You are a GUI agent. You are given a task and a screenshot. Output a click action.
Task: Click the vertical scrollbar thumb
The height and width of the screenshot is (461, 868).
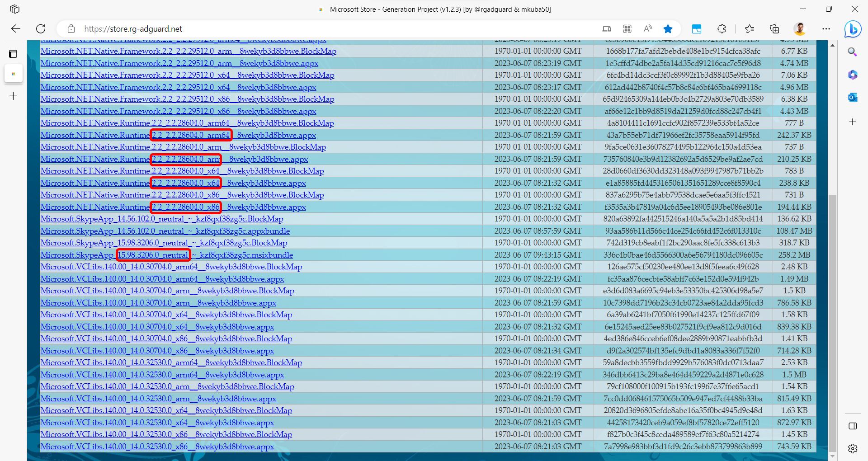pos(832,323)
